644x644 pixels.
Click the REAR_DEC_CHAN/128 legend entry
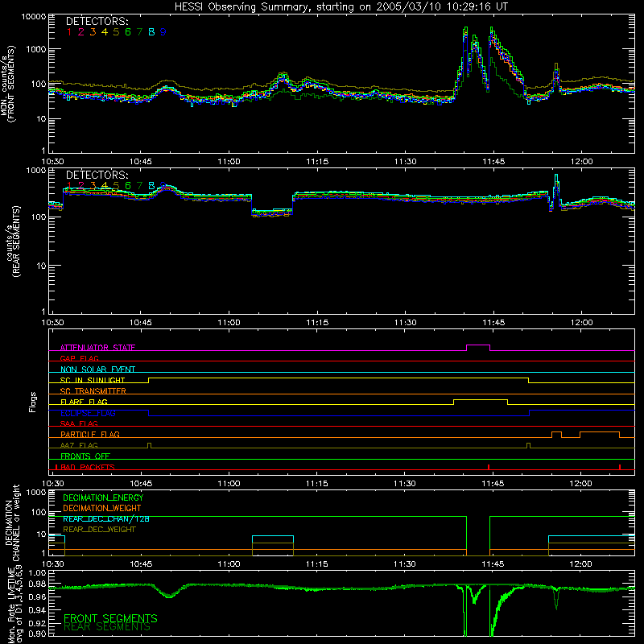tap(106, 519)
